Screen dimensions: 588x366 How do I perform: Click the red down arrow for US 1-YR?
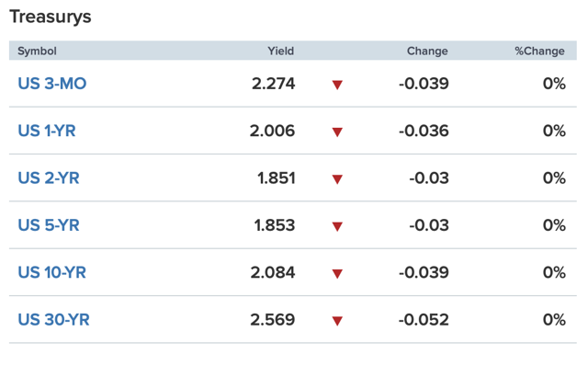[x=337, y=132]
